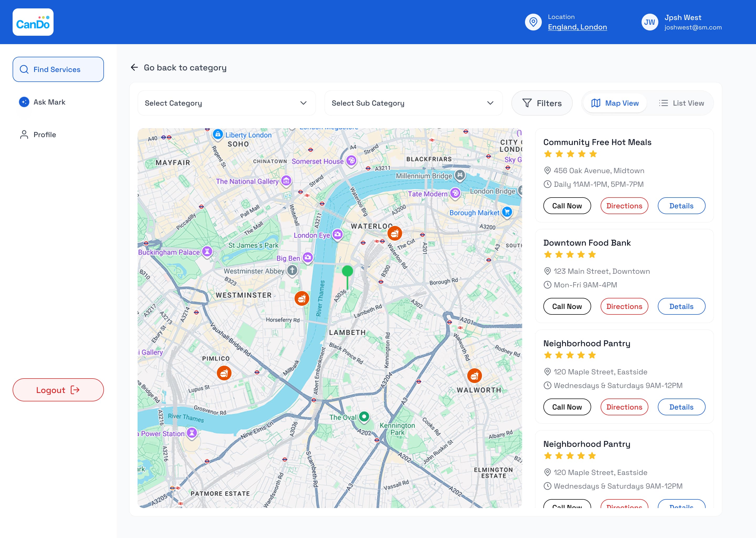The image size is (756, 538).
Task: Click the location pin icon in header
Action: pos(533,22)
